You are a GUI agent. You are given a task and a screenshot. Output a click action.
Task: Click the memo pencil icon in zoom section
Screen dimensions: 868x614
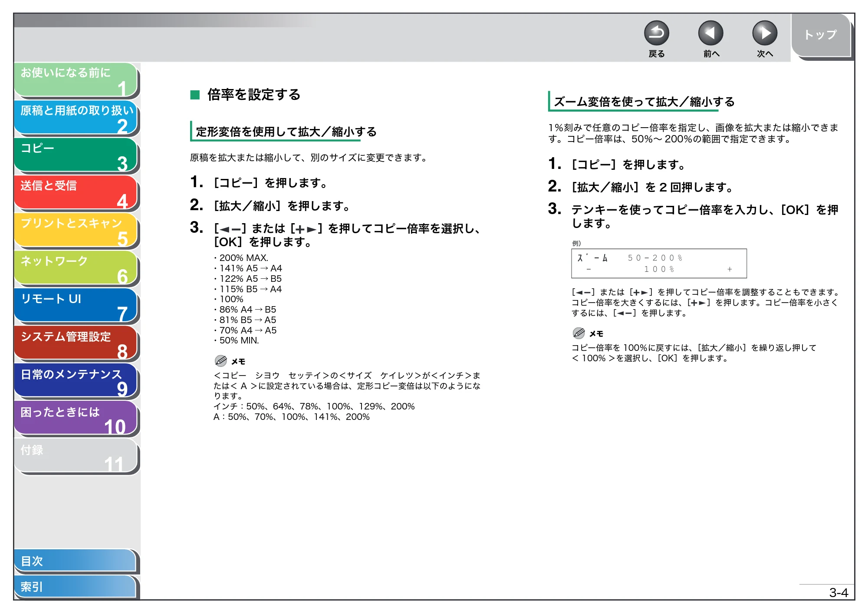(579, 333)
